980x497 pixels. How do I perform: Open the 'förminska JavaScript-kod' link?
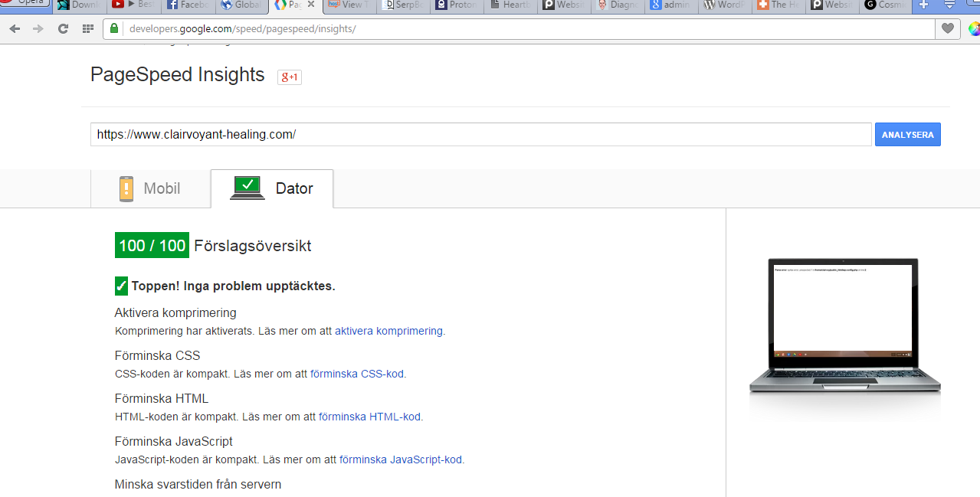[401, 459]
